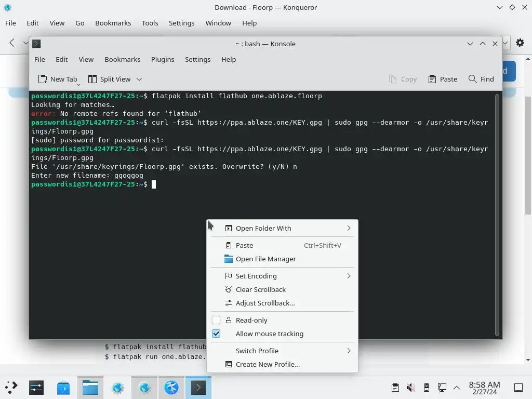Choose Paste from the context menu
Viewport: 532px width, 399px height.
[282, 245]
